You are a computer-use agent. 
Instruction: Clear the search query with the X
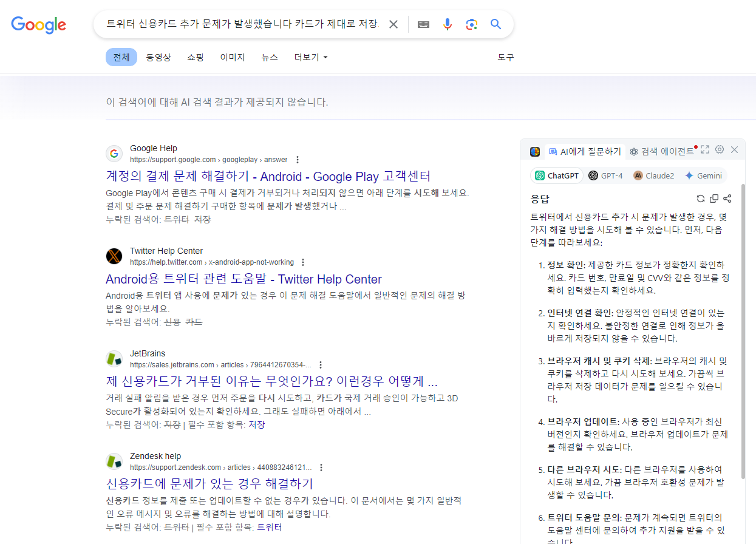393,24
